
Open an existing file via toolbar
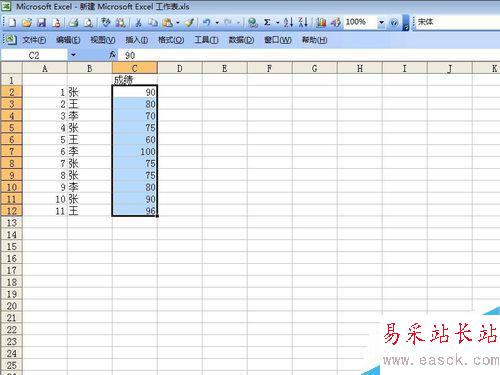pos(27,22)
